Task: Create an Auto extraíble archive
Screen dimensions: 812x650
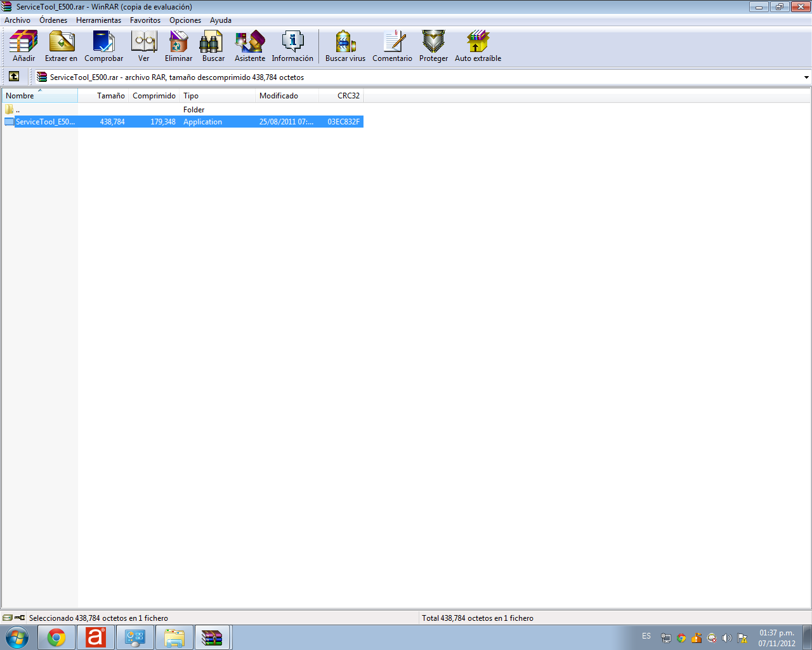Action: click(478, 46)
